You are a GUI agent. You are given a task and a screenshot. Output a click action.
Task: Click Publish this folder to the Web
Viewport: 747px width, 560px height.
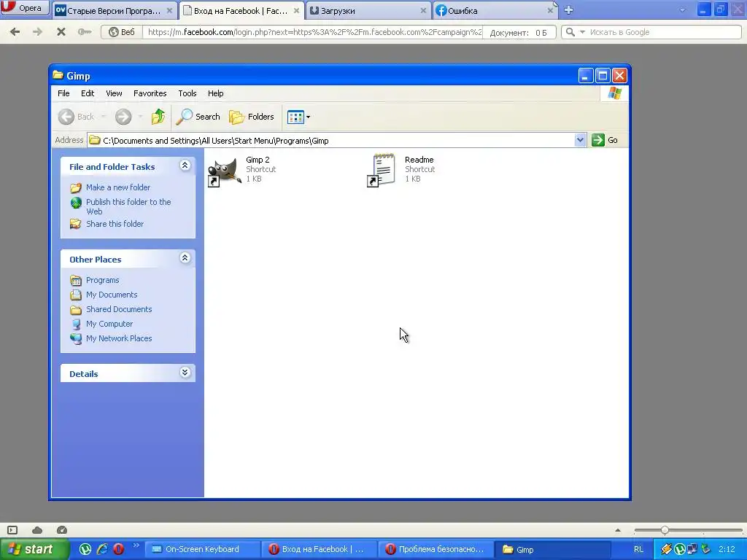tap(128, 206)
